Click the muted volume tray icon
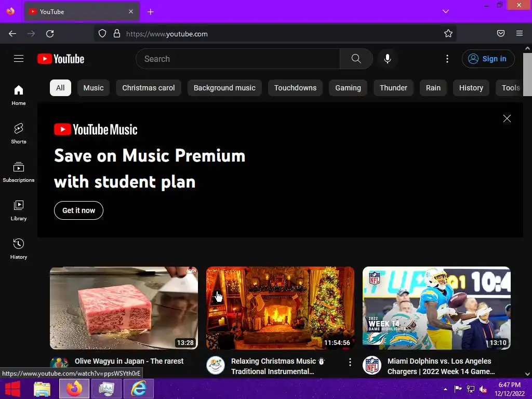The height and width of the screenshot is (399, 532). point(483,389)
